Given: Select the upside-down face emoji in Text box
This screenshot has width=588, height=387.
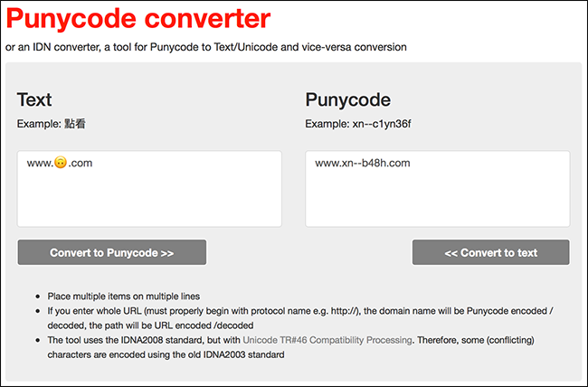Looking at the screenshot, I should [61, 163].
